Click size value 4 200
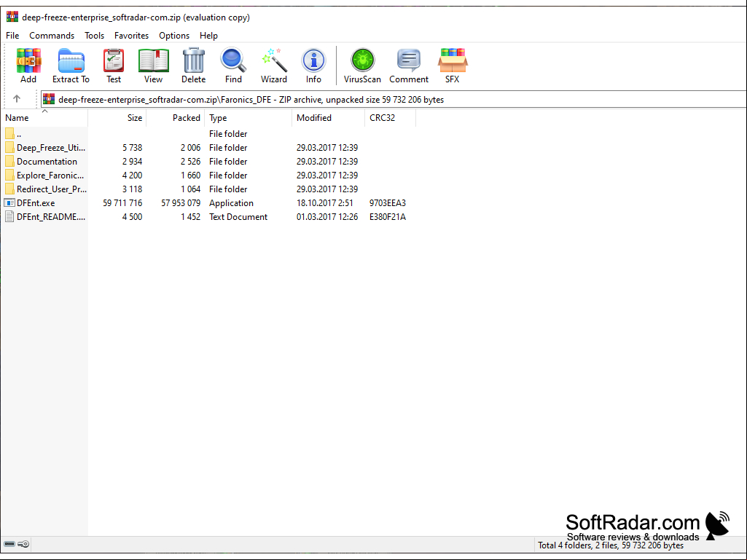 coord(132,176)
